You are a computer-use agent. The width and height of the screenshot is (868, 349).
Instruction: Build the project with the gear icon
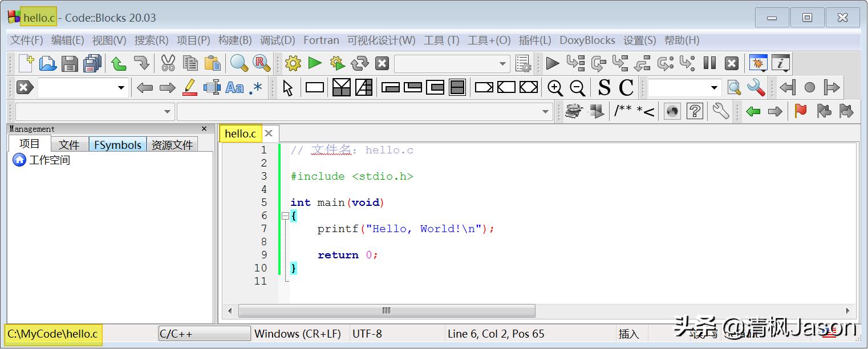pyautogui.click(x=293, y=63)
